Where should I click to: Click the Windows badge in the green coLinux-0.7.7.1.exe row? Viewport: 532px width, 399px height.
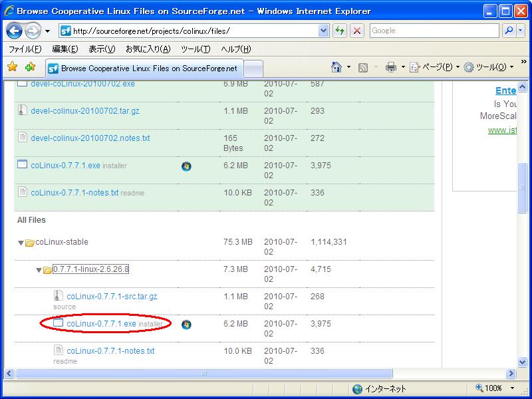coord(186,166)
